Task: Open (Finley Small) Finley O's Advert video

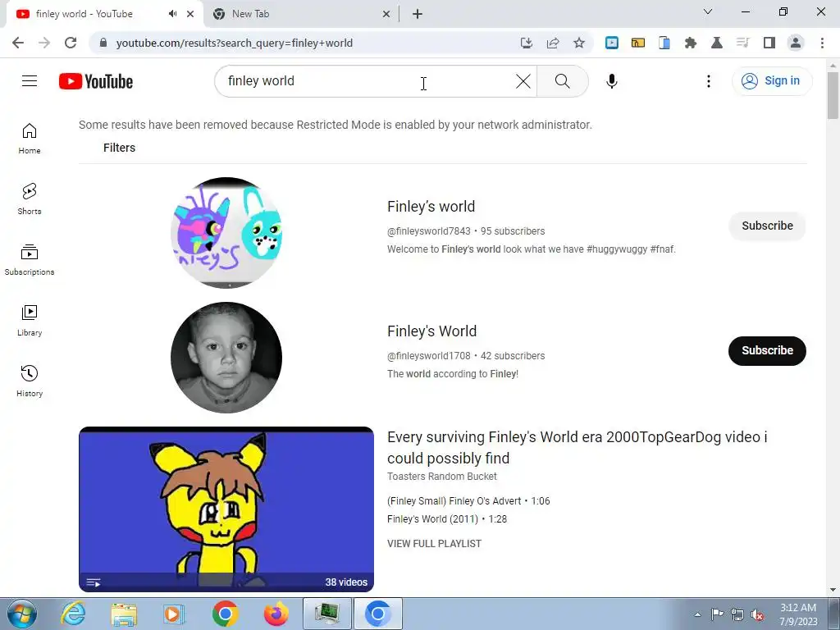Action: tap(468, 501)
